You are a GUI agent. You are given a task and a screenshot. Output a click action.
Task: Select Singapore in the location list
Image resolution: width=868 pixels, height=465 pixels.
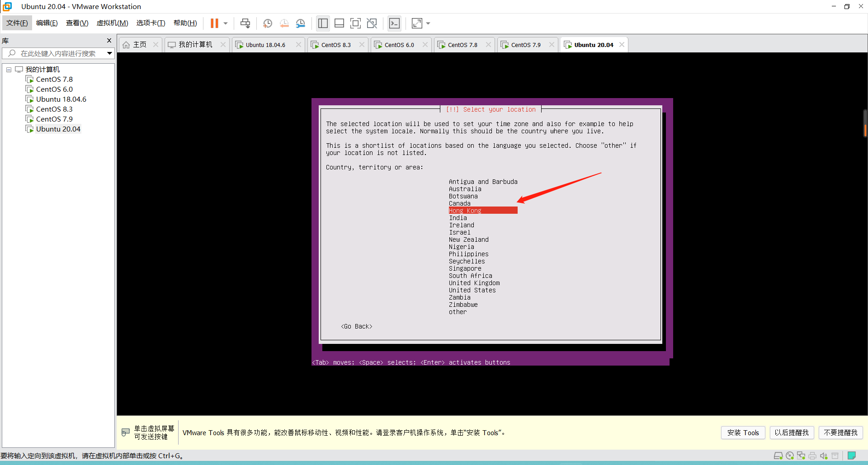[465, 268]
